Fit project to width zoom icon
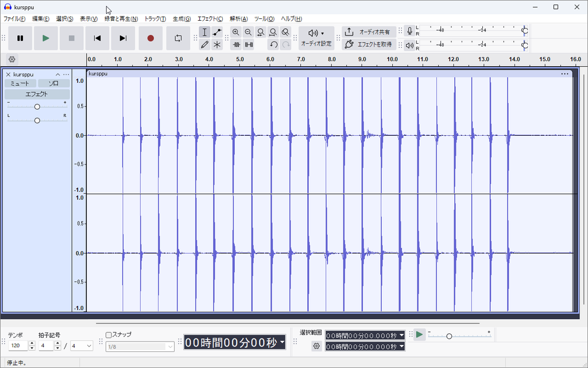This screenshot has width=588, height=368. [x=273, y=32]
